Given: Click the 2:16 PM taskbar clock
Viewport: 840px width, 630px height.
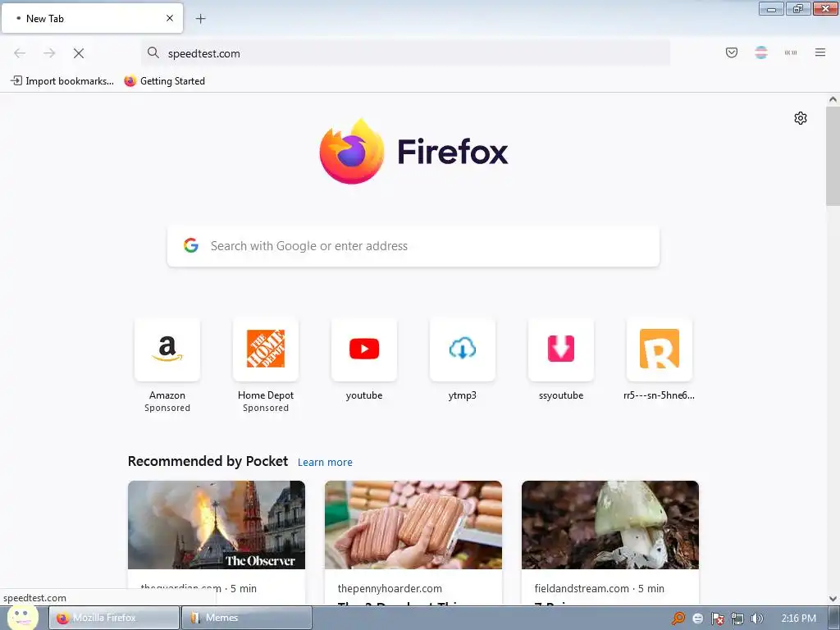Looking at the screenshot, I should pos(798,619).
